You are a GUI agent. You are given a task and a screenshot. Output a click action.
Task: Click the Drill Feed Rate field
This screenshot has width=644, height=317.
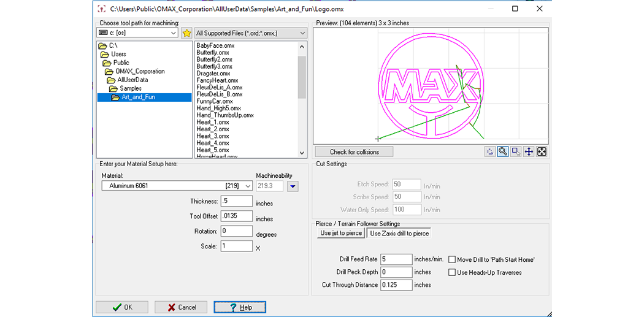coord(396,259)
